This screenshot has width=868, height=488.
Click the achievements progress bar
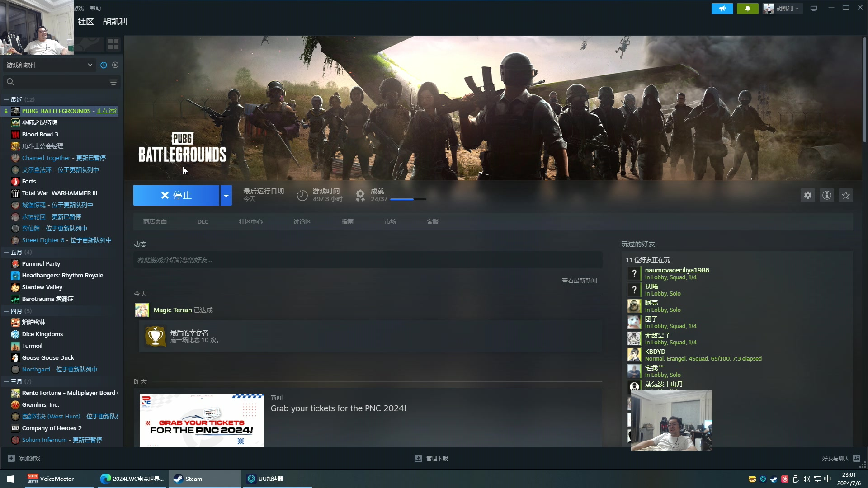click(x=408, y=199)
